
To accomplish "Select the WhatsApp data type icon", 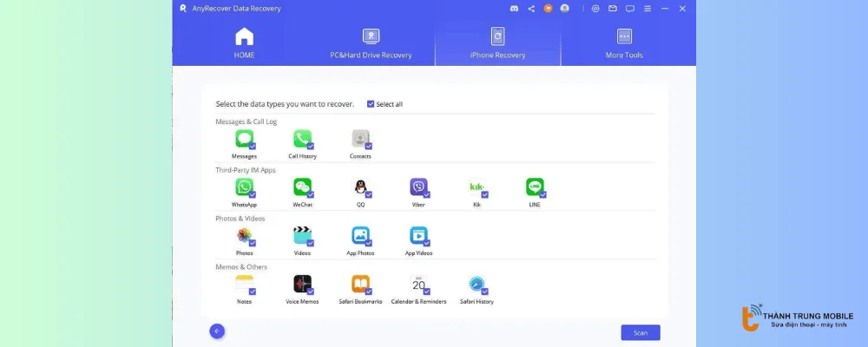I will 244,187.
